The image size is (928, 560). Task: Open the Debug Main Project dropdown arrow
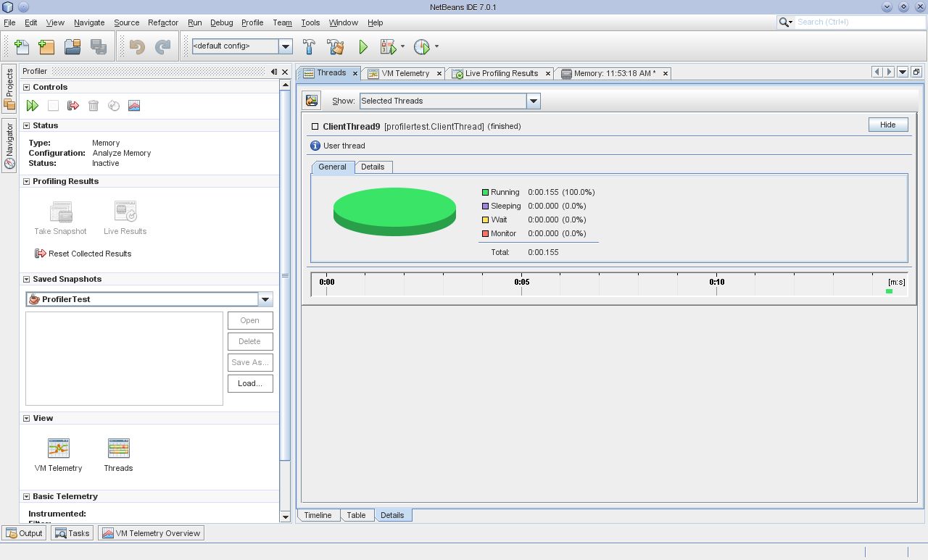tap(402, 46)
